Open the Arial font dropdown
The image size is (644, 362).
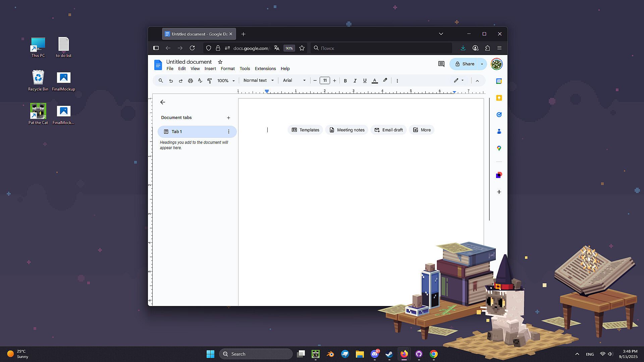coord(294,80)
